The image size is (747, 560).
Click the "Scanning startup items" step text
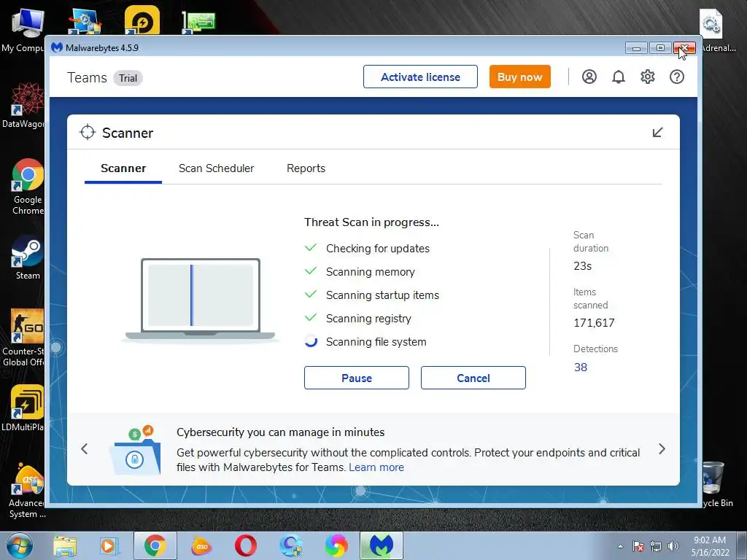tap(382, 295)
